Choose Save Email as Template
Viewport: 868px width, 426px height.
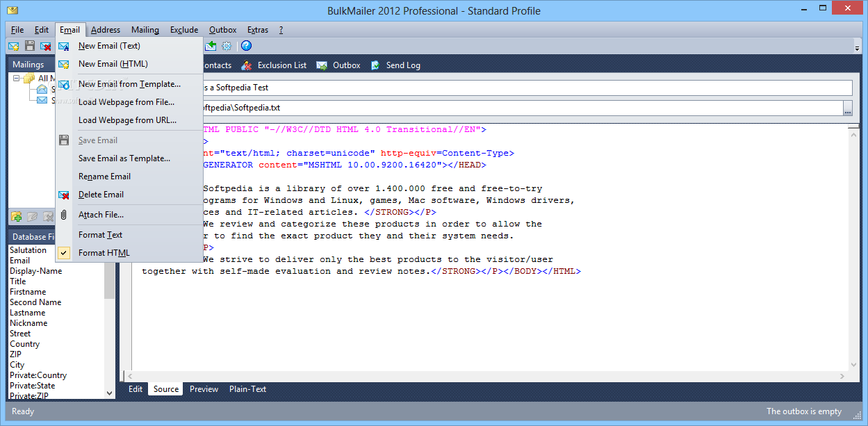pyautogui.click(x=129, y=158)
